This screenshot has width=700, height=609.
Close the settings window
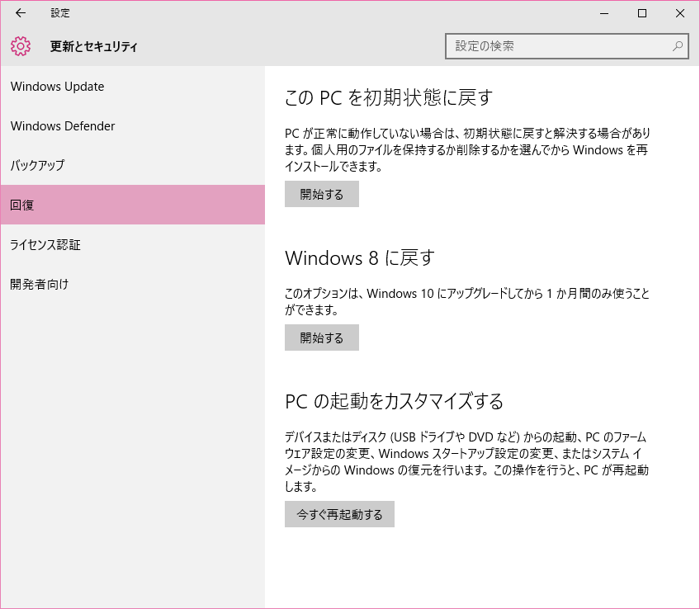(x=680, y=13)
